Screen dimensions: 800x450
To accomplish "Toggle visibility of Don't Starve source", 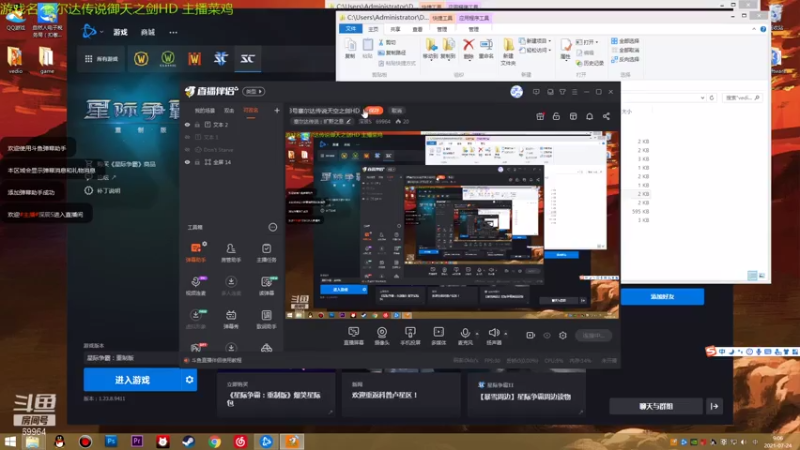I will (x=187, y=149).
